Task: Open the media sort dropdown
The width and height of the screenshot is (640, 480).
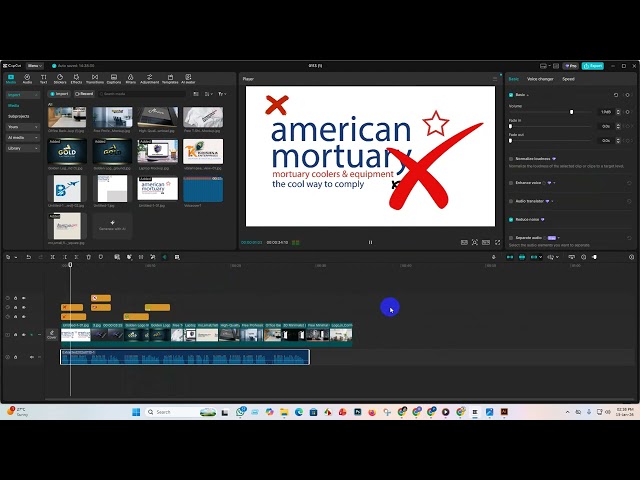Action: point(209,94)
